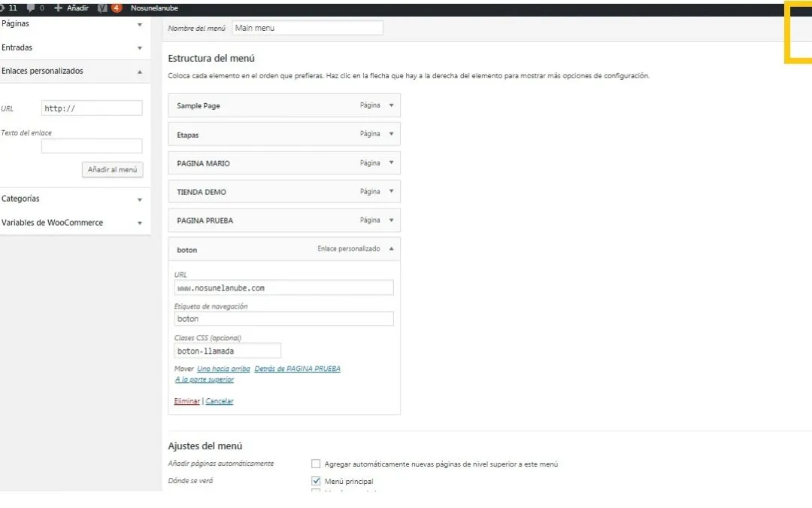Expand Variables de WooCommerce panel
The width and height of the screenshot is (812, 508).
click(x=140, y=224)
